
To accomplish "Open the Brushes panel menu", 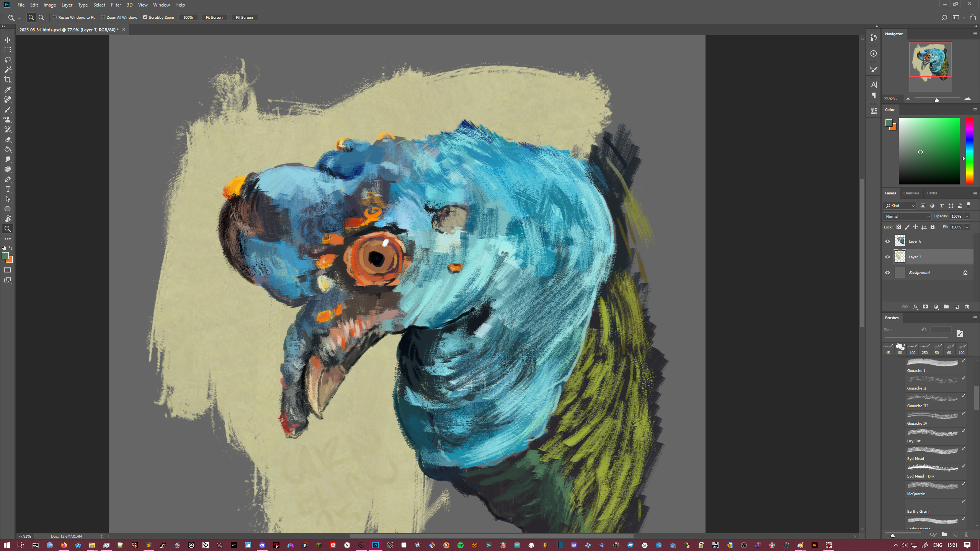I will [x=975, y=318].
